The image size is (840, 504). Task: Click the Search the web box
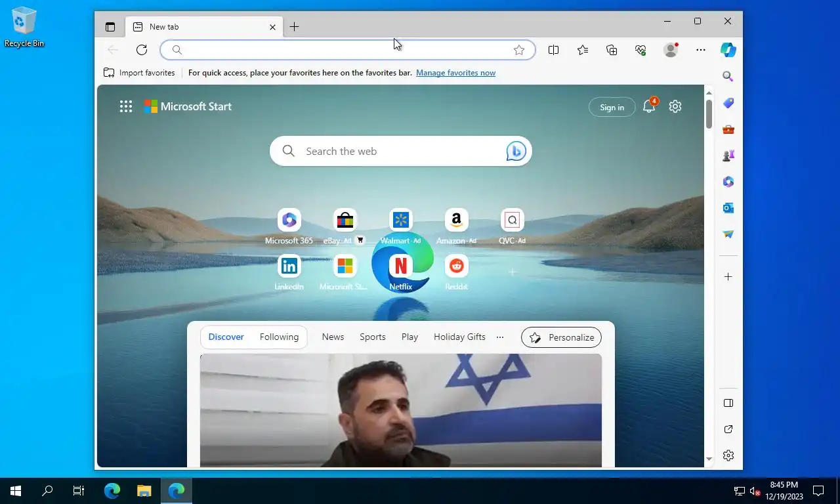click(x=400, y=152)
